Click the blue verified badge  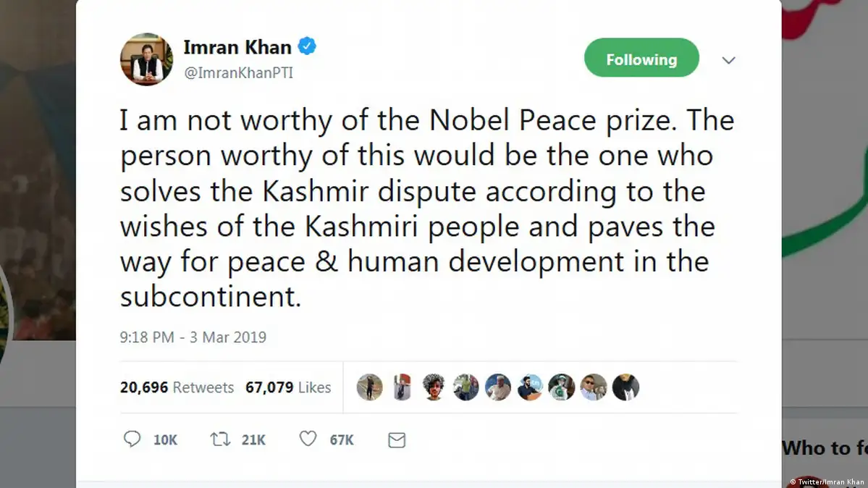tap(308, 48)
